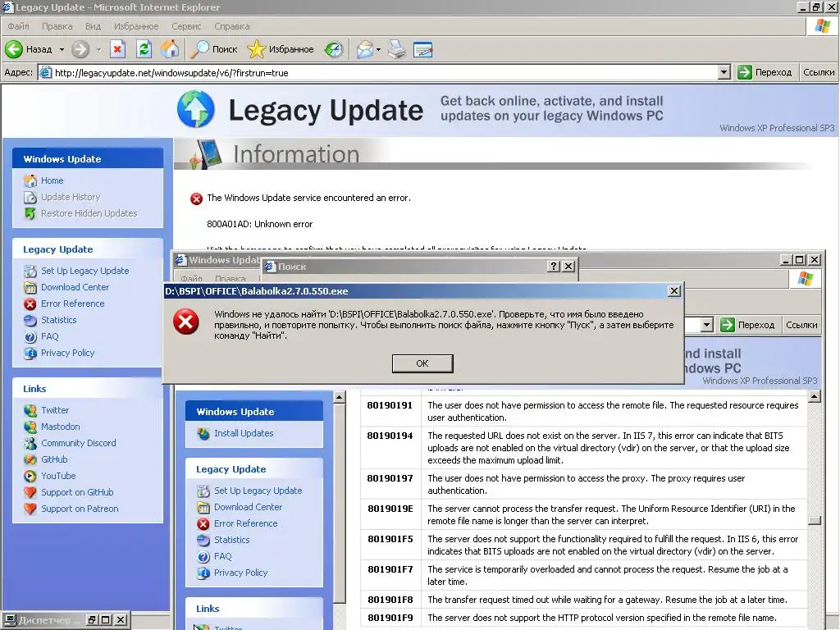Image resolution: width=840 pixels, height=630 pixels.
Task: Click the Print toolbar icon
Action: (397, 49)
